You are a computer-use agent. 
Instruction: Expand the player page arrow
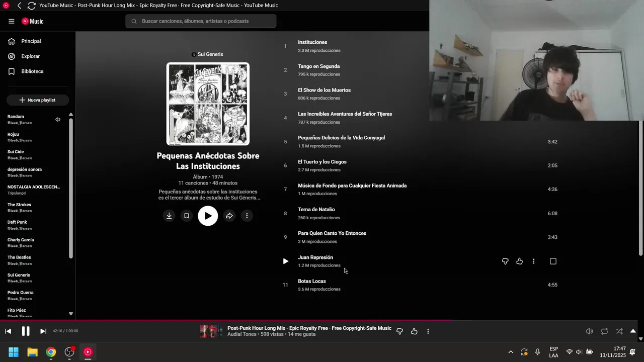pos(633,331)
